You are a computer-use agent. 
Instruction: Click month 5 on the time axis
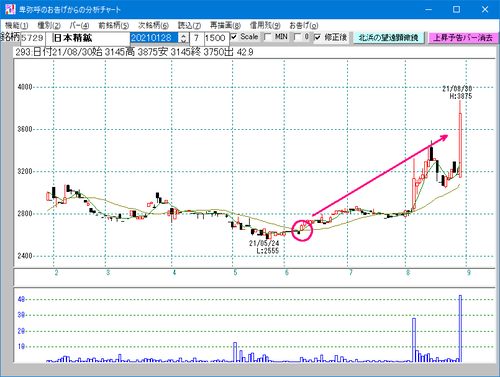pos(235,273)
